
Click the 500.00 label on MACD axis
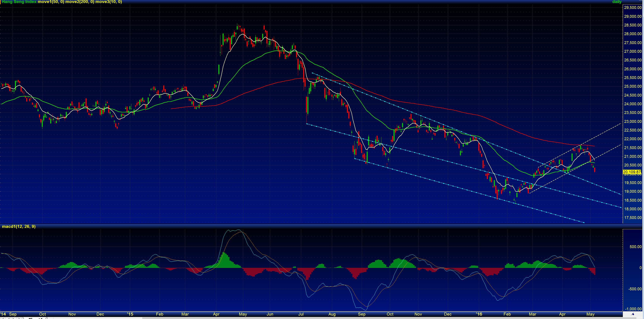(x=635, y=247)
